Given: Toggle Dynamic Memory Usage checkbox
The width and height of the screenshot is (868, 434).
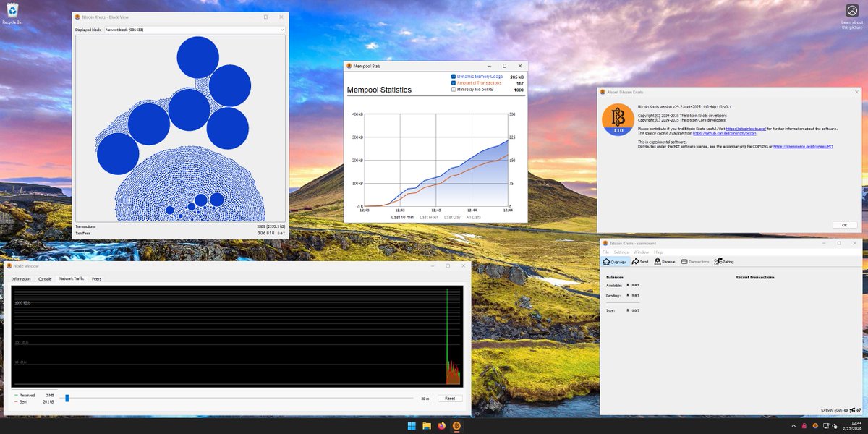Looking at the screenshot, I should pos(454,77).
